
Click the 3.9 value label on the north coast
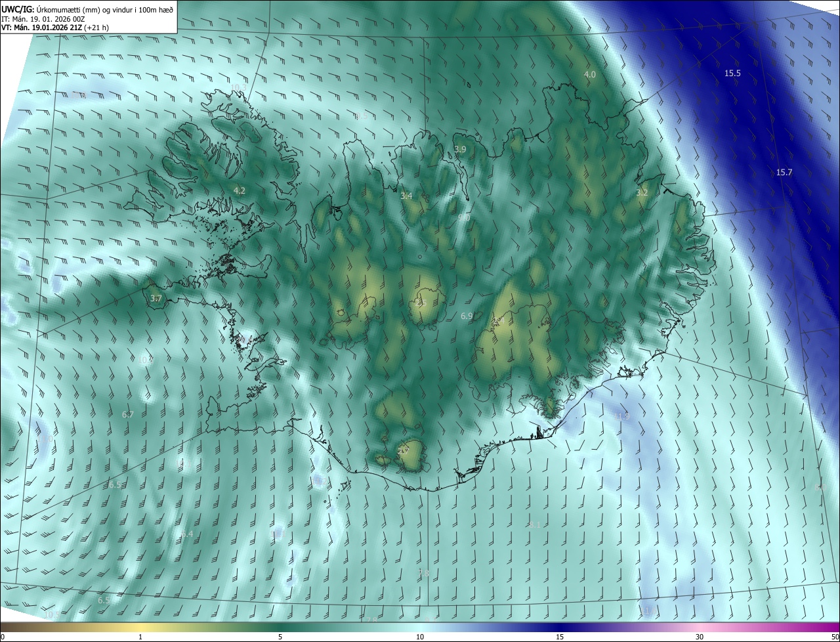460,149
